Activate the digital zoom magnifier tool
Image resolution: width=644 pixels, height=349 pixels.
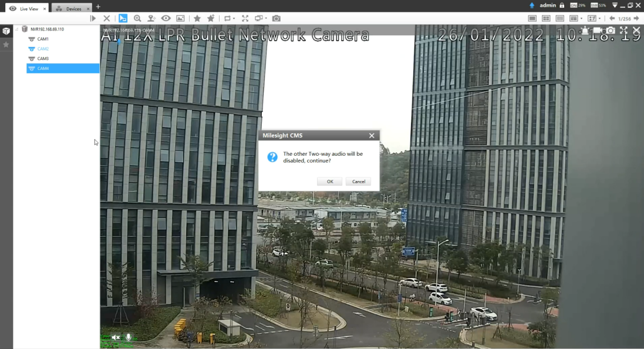(x=137, y=18)
